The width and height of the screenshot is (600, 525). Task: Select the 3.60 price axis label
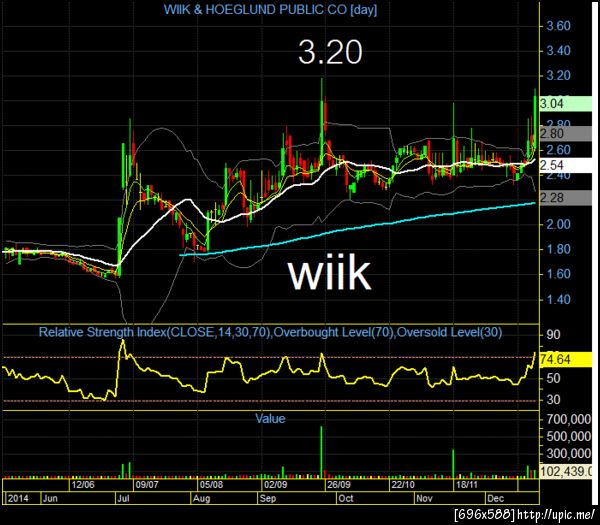point(558,26)
